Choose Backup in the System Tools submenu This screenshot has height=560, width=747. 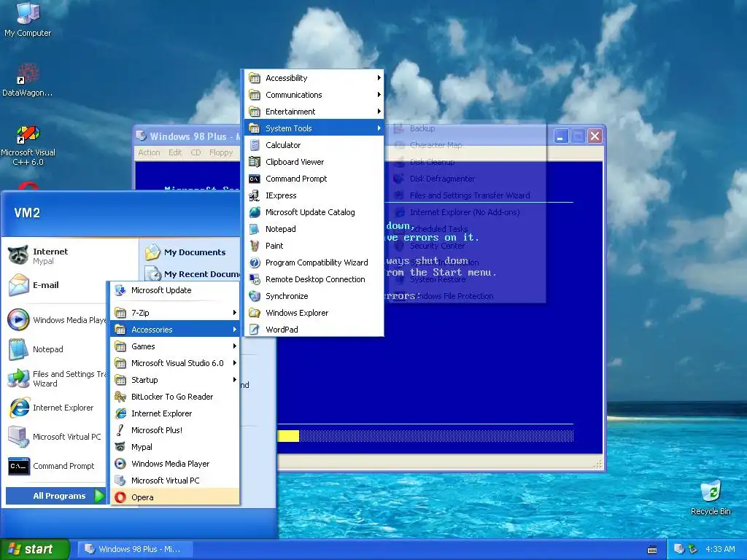(x=468, y=128)
